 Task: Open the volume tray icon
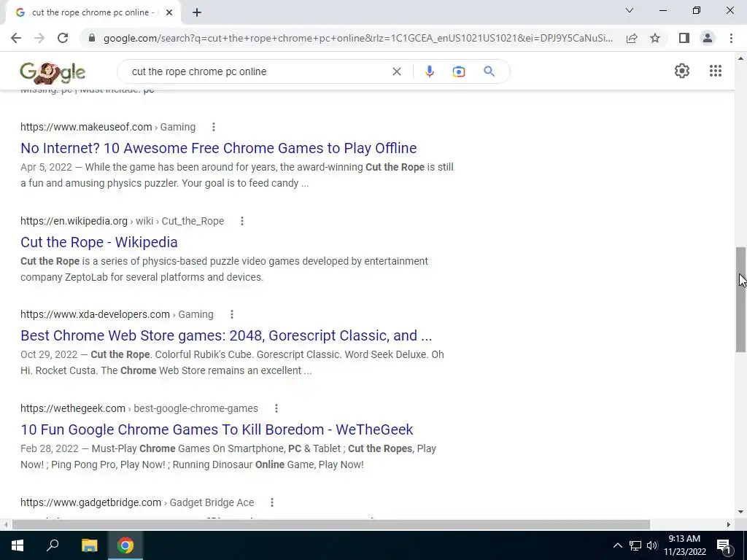(652, 545)
